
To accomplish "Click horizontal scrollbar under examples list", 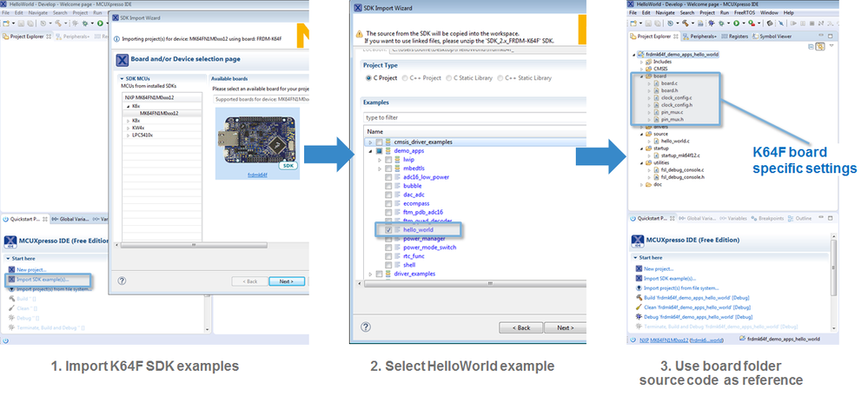I will [x=474, y=283].
